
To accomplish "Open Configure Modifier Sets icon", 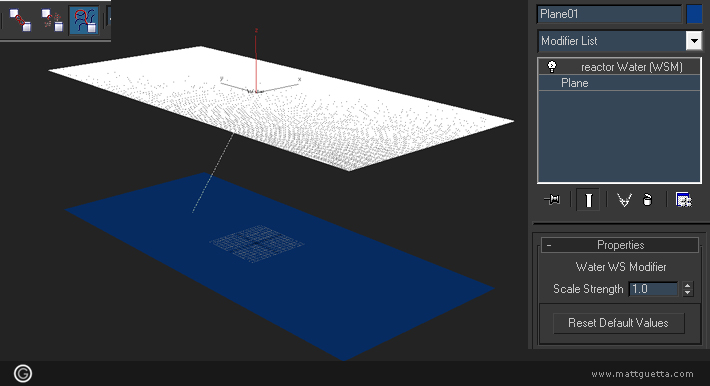I will [x=683, y=199].
